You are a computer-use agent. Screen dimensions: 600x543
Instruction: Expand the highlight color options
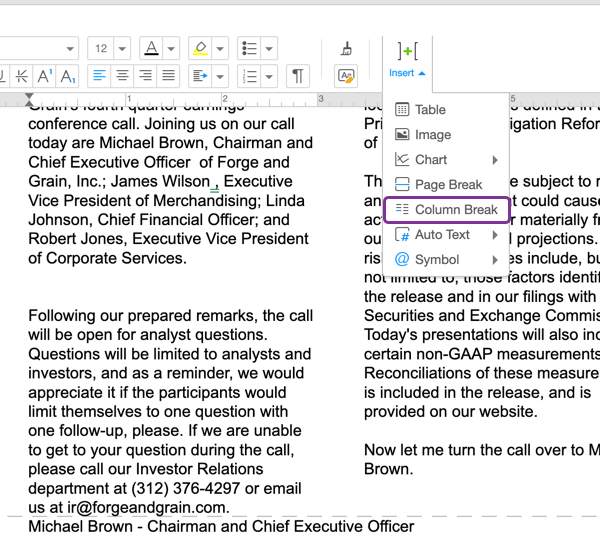(221, 48)
